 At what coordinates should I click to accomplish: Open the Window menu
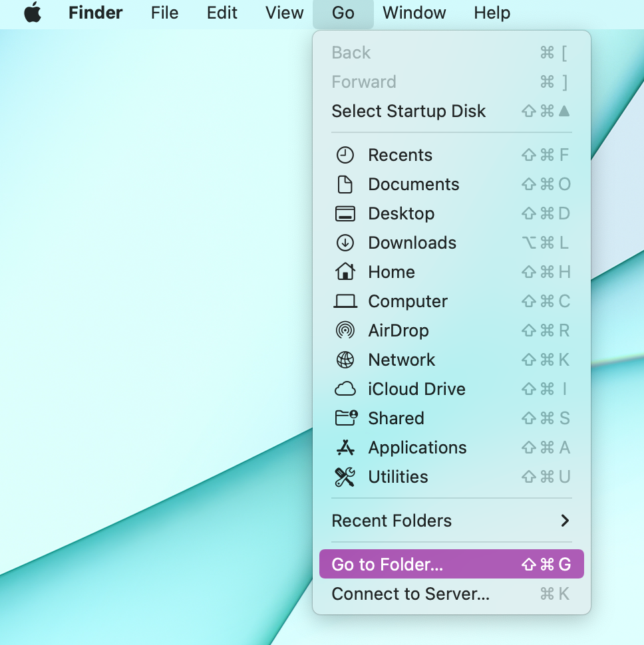pyautogui.click(x=414, y=13)
